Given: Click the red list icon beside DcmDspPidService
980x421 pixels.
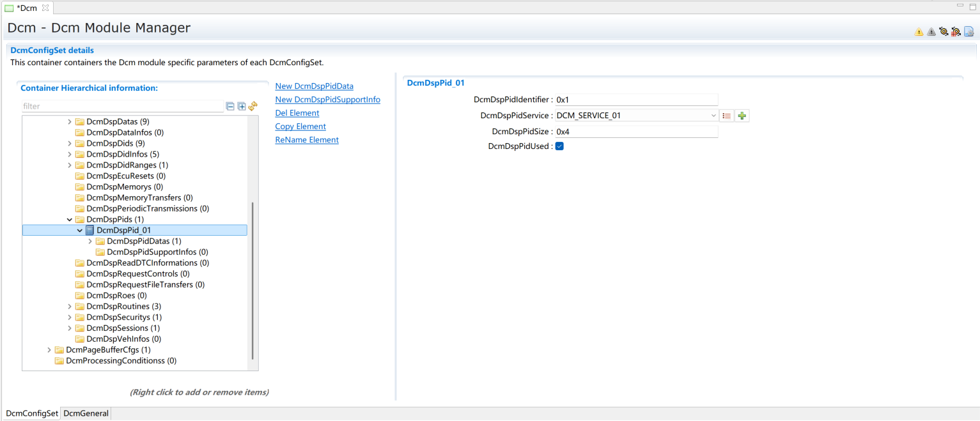Looking at the screenshot, I should [x=726, y=116].
